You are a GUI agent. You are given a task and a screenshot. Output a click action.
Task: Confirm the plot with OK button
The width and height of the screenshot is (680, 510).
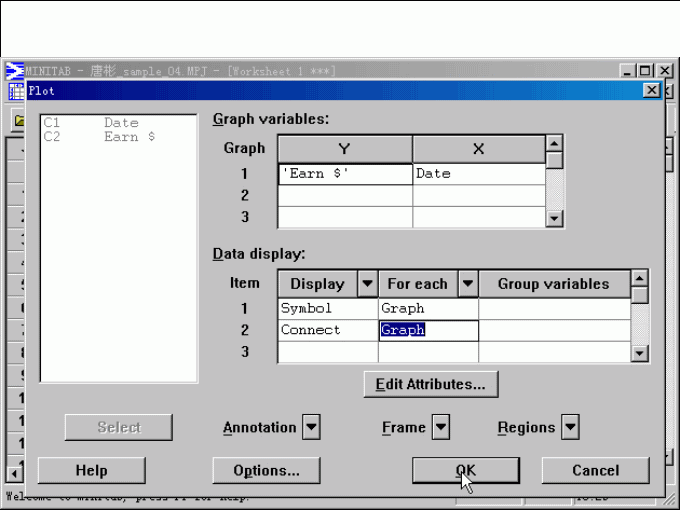point(466,471)
